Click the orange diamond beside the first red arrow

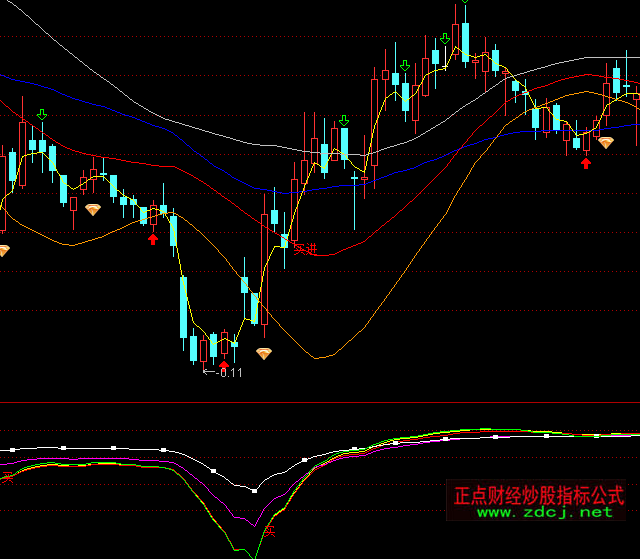93,209
